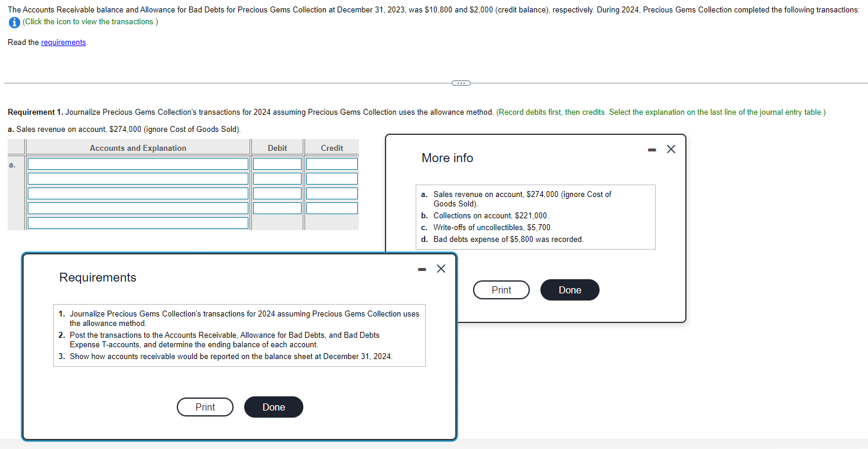
Task: Select the second Accounts and Explanation row
Action: click(x=137, y=178)
